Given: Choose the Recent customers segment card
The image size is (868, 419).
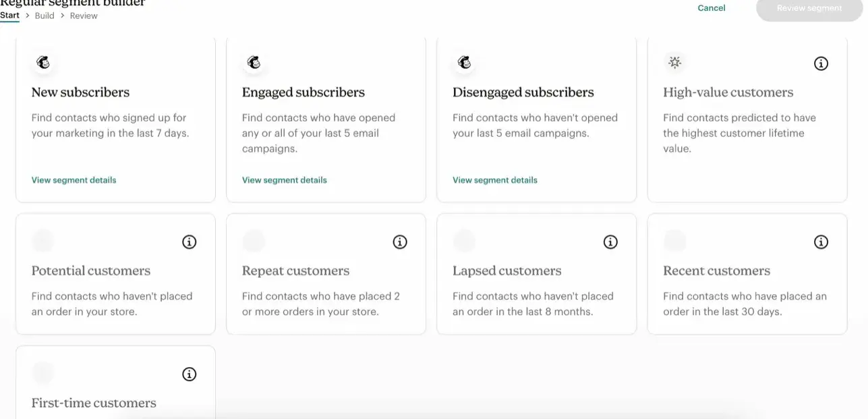Looking at the screenshot, I should (x=747, y=283).
